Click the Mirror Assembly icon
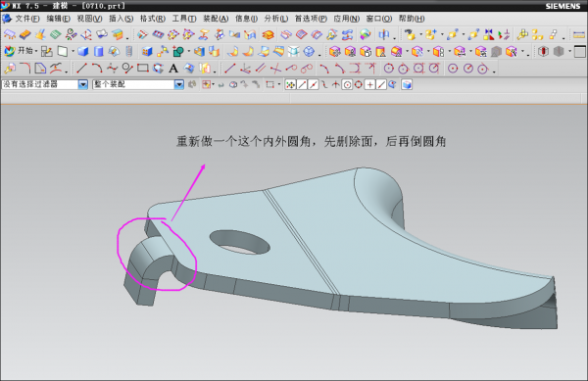This screenshot has width=588, height=381. coord(488,35)
